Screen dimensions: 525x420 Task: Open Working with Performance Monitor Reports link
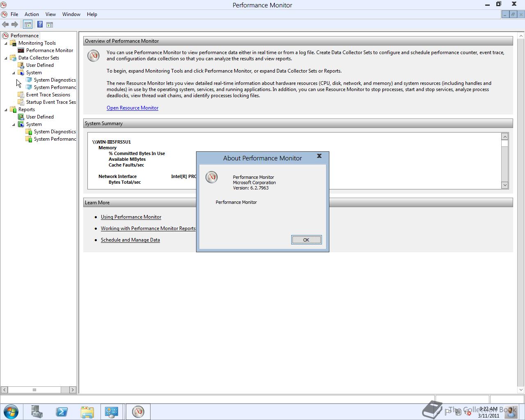pos(148,228)
